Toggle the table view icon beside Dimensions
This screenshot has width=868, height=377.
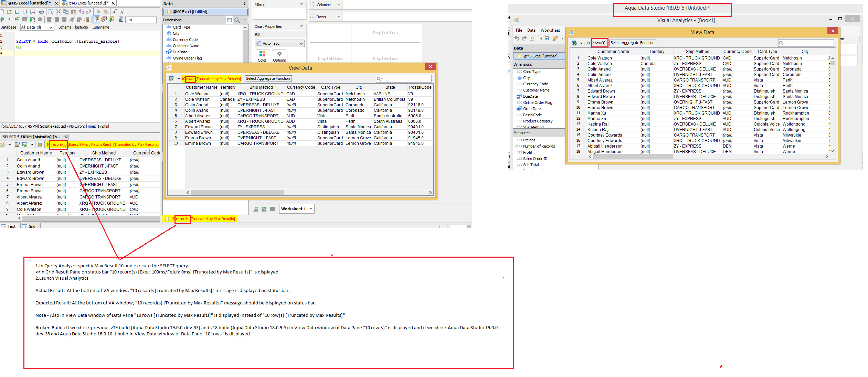click(x=229, y=20)
